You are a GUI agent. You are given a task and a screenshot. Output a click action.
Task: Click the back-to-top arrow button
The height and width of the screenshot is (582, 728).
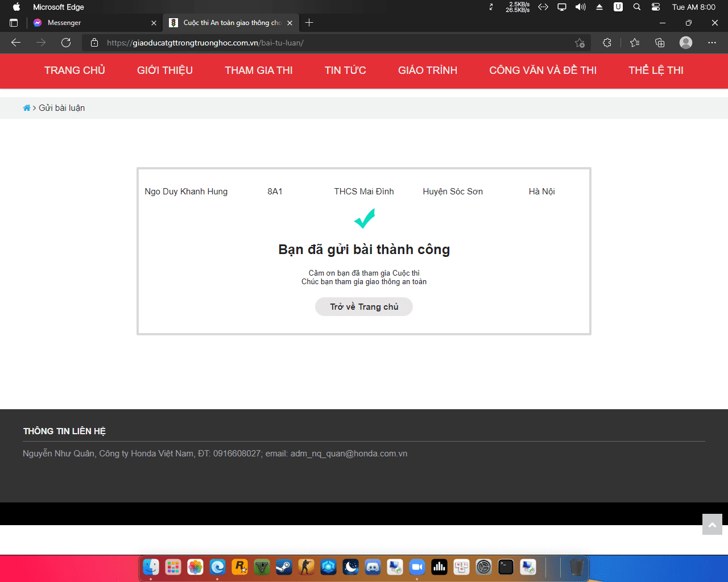pyautogui.click(x=712, y=525)
